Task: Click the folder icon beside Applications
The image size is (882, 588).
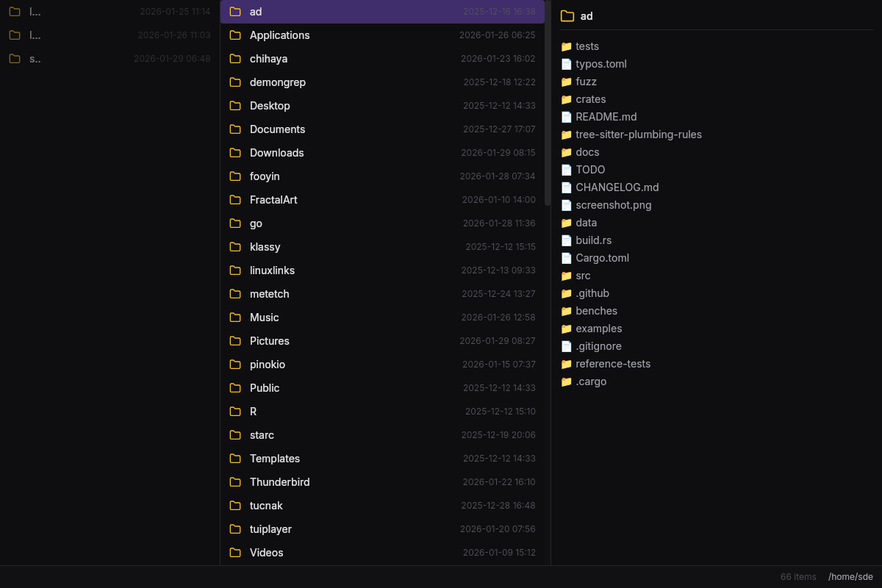Action: click(235, 35)
